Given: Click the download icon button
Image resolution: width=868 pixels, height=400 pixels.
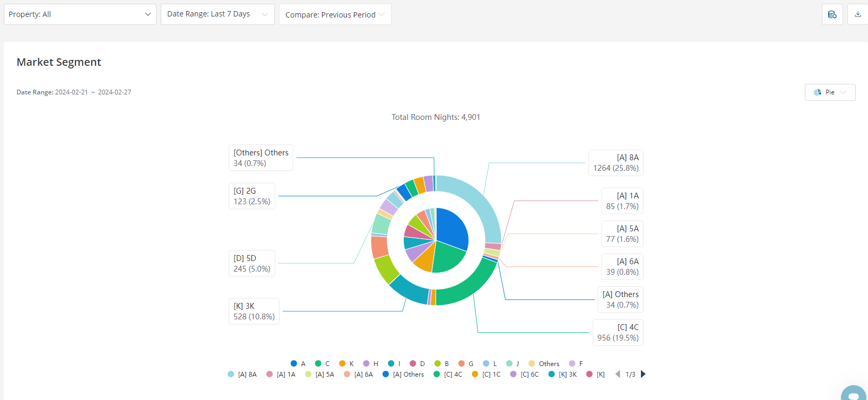Looking at the screenshot, I should [x=858, y=14].
